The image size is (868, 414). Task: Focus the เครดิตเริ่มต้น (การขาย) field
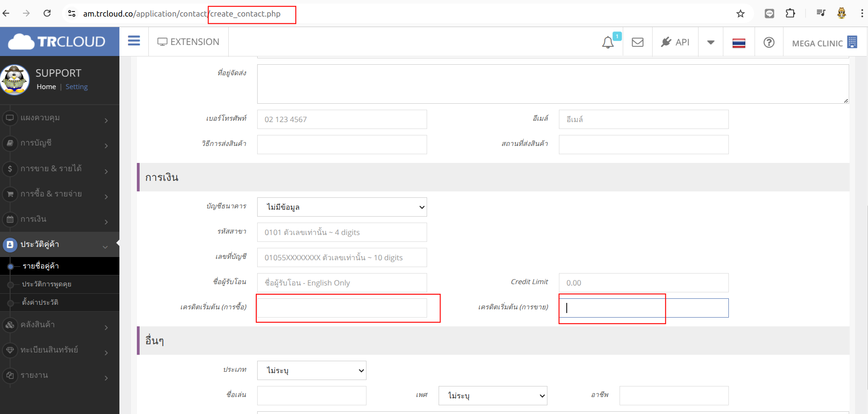coord(643,308)
